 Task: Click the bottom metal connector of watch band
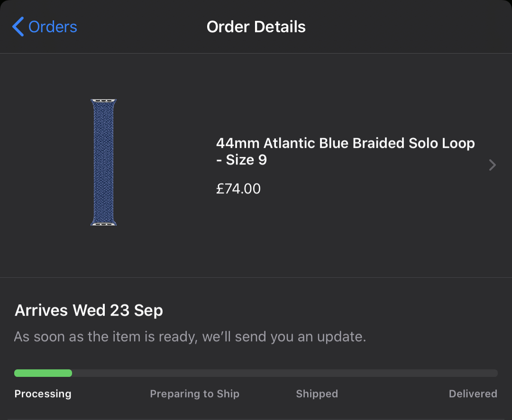coord(103,224)
